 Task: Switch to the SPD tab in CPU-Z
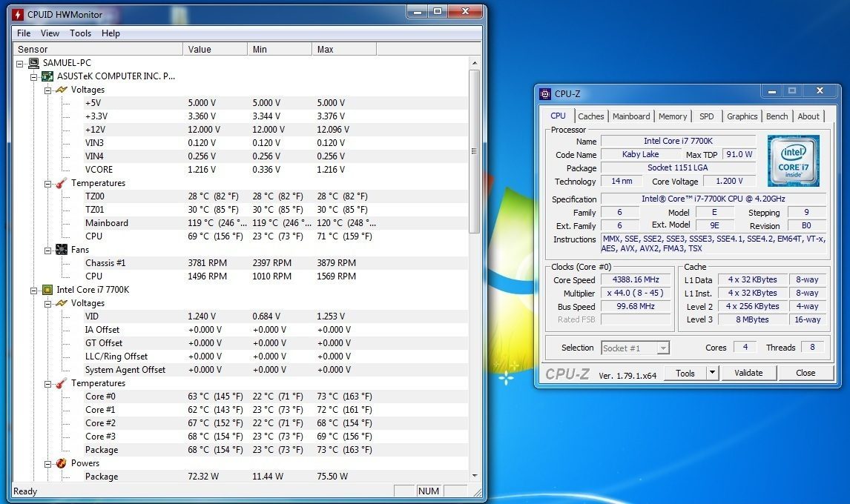pyautogui.click(x=706, y=116)
